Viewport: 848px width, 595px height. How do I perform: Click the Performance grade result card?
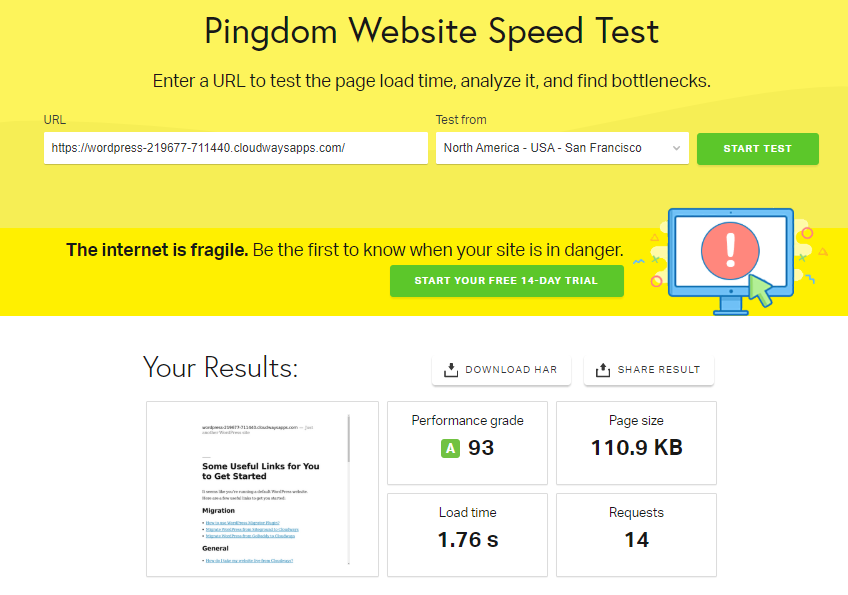467,443
